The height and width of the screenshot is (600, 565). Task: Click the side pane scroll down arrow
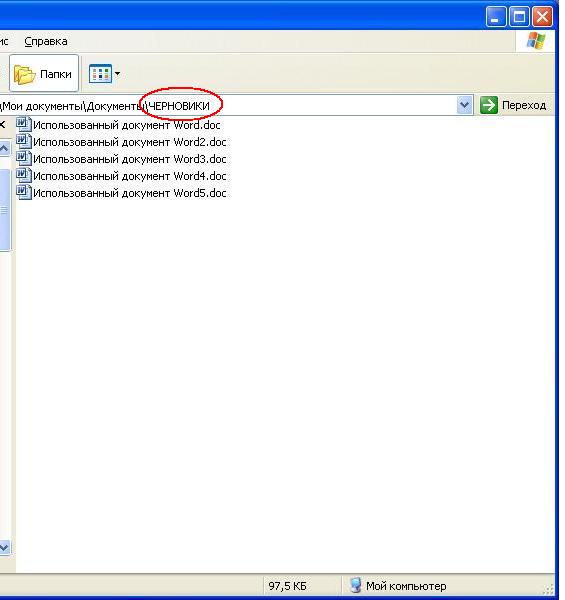click(x=4, y=547)
